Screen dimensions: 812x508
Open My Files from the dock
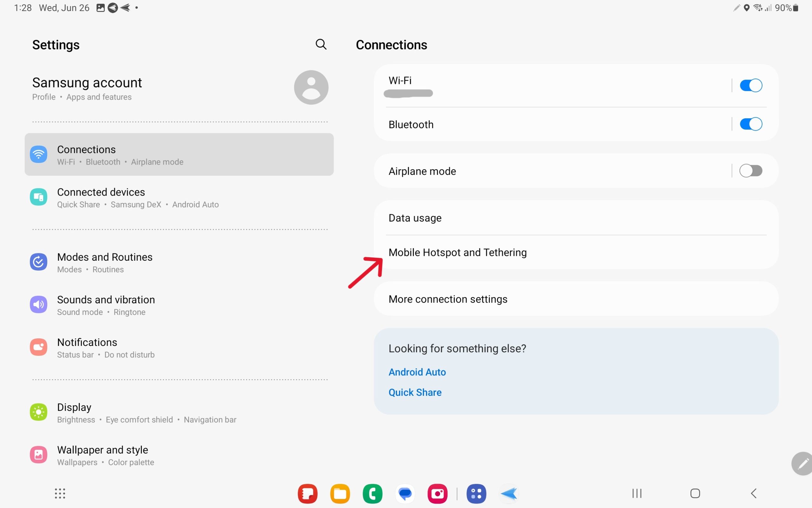[340, 493]
